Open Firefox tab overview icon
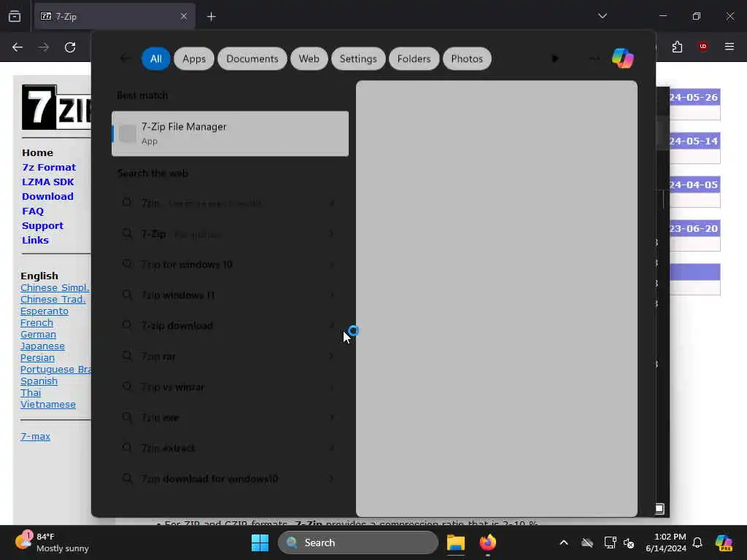This screenshot has height=560, width=747. coord(15,17)
